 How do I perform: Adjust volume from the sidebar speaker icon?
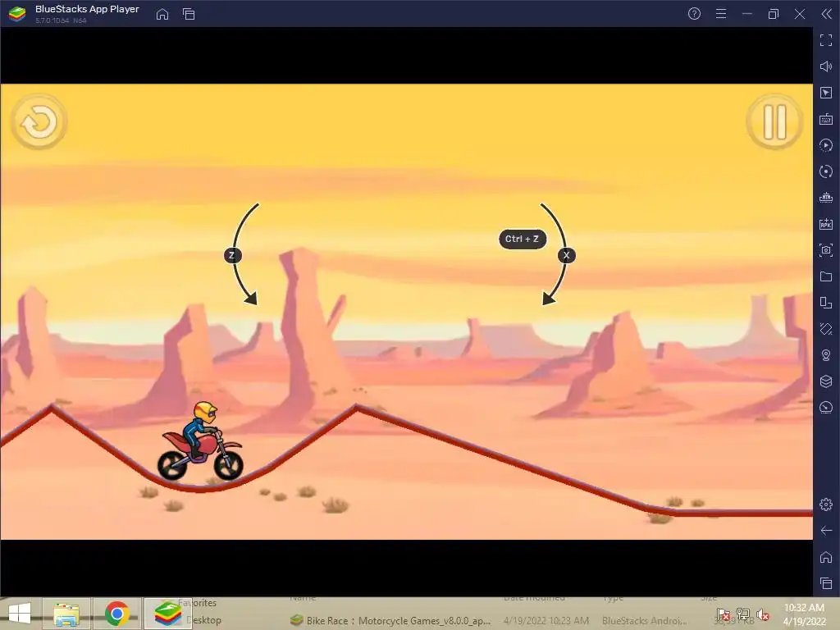[x=826, y=66]
